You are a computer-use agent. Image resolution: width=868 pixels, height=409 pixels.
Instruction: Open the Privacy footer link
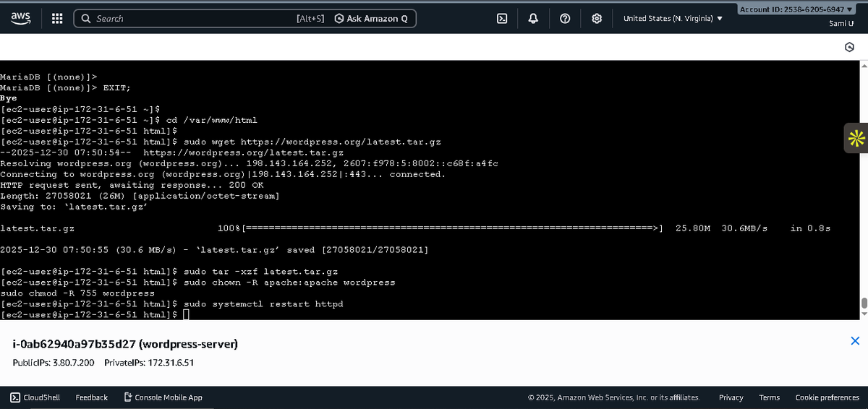731,397
